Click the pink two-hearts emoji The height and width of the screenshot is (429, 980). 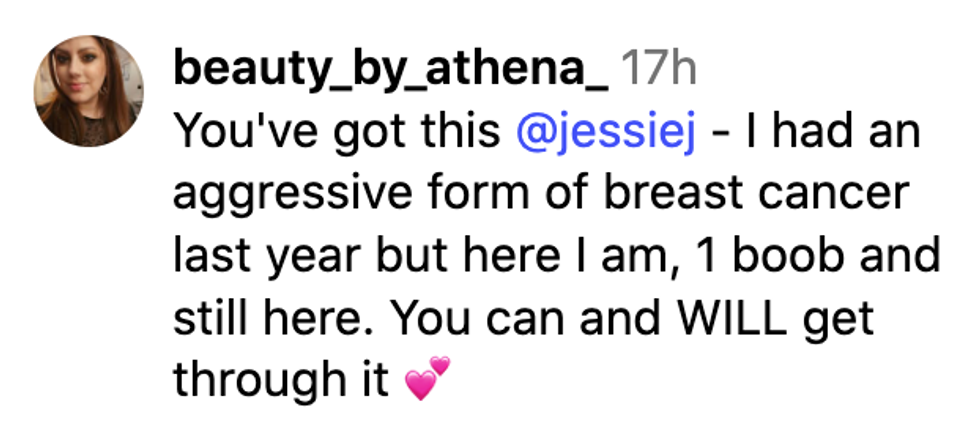(427, 379)
